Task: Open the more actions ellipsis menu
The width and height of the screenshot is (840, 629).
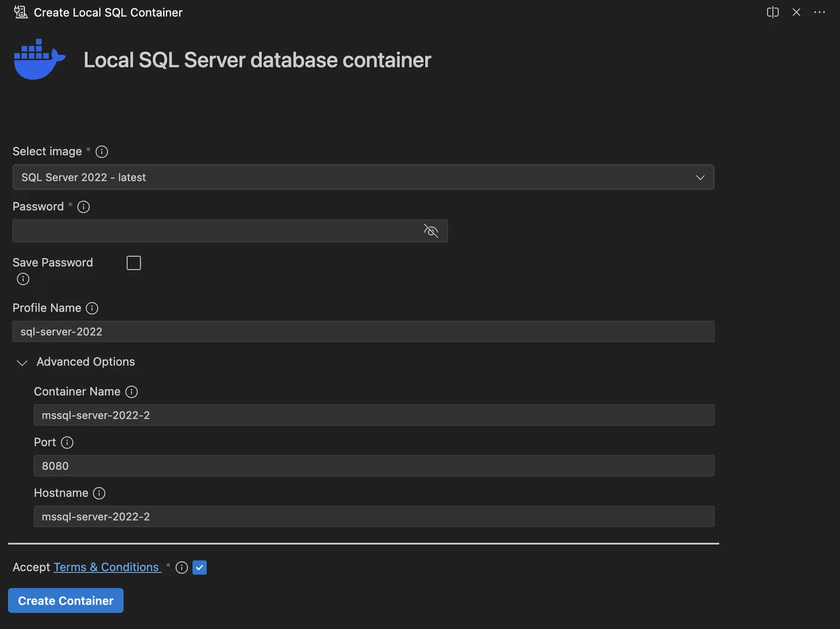Action: (x=820, y=12)
